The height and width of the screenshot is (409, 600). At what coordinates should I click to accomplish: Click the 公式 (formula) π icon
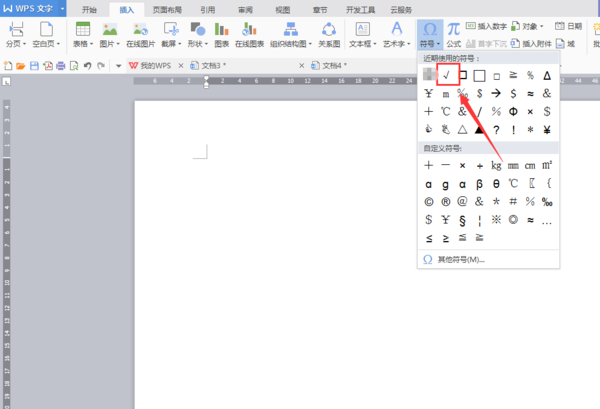pyautogui.click(x=453, y=34)
